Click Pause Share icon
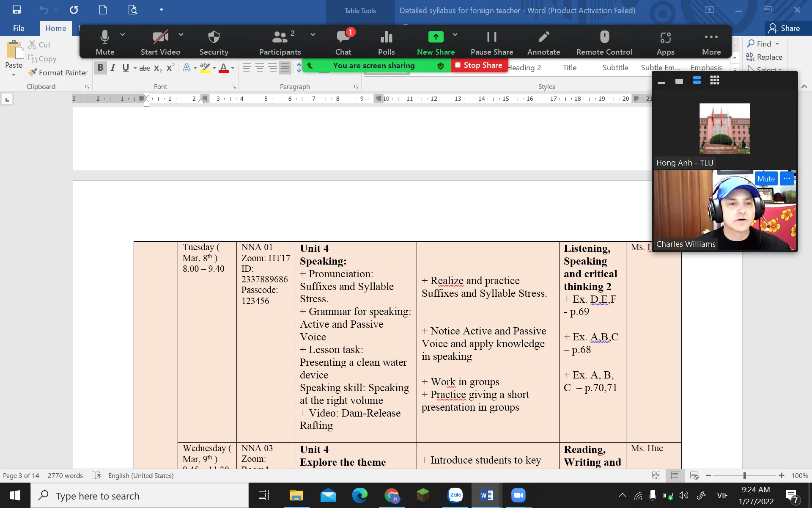Image resolution: width=812 pixels, height=508 pixels. tap(491, 37)
